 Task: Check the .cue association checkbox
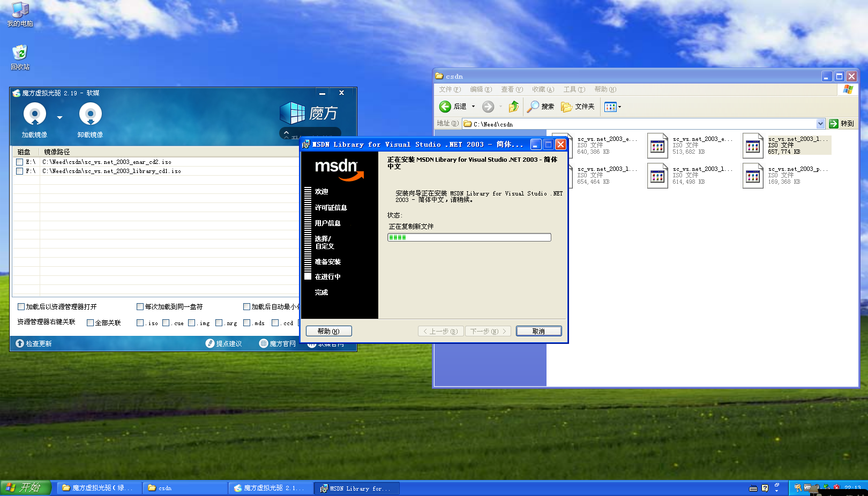tap(166, 322)
